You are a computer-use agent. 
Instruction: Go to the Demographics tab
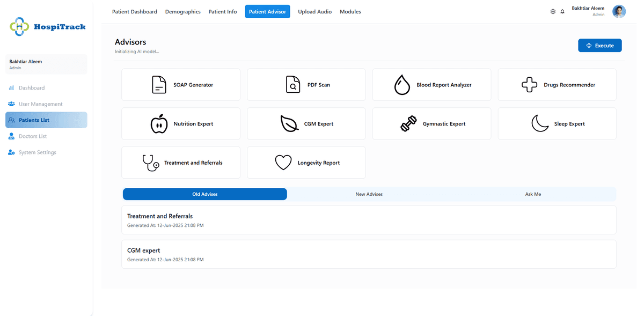tap(183, 11)
